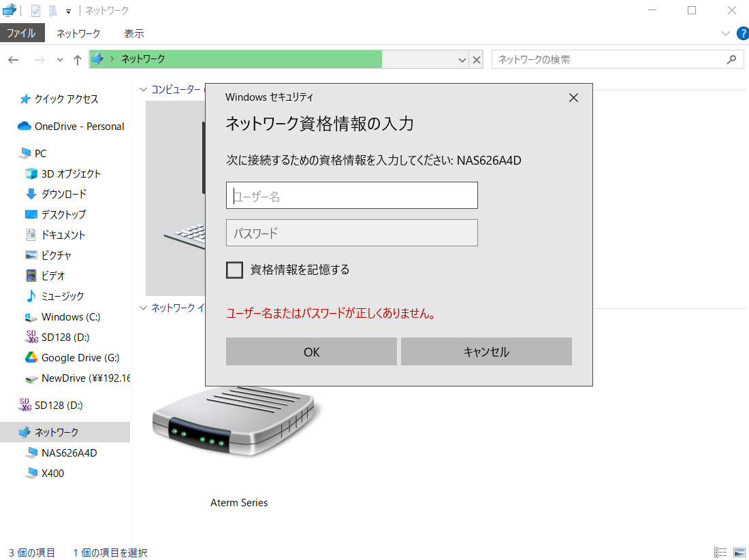Open the address bar history dropdown
Screen dimensions: 749x560
pyautogui.click(x=462, y=60)
